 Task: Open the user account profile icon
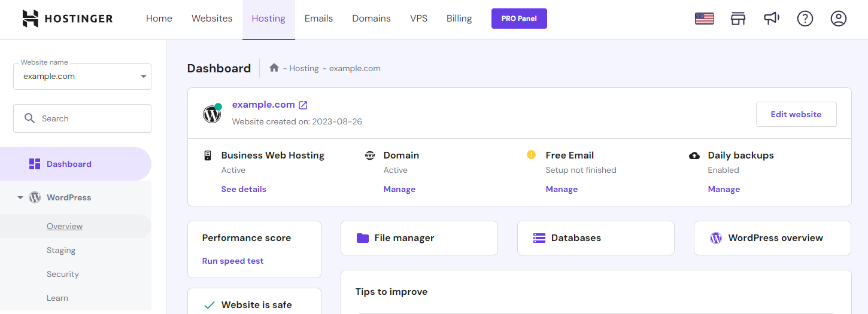tap(839, 19)
